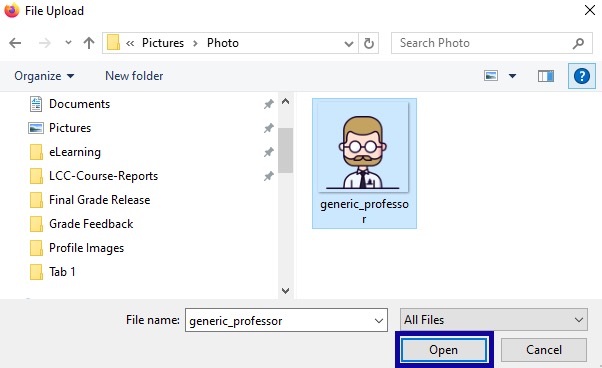The image size is (602, 368).
Task: Click the pin icon beside Pictures
Action: [x=268, y=128]
